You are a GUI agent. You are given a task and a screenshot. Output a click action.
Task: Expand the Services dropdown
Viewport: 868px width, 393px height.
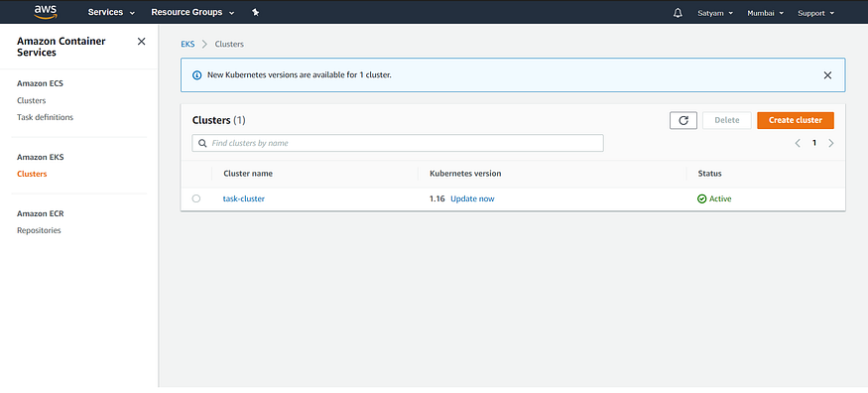pos(111,12)
